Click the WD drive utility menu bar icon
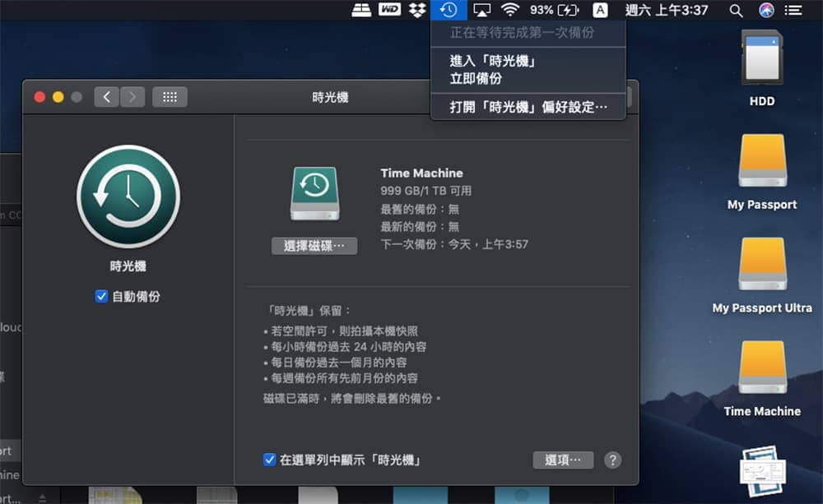The width and height of the screenshot is (823, 504). coord(389,9)
